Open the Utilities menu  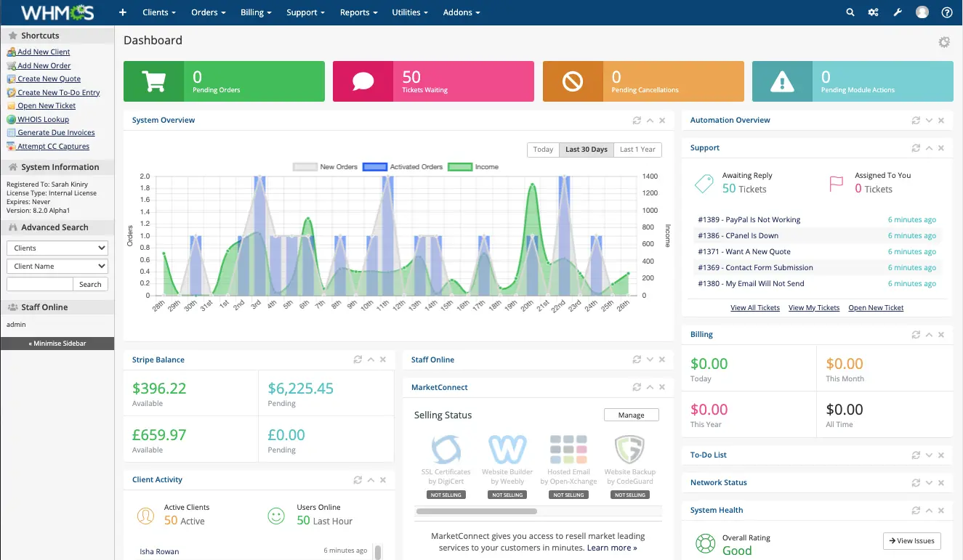point(408,12)
